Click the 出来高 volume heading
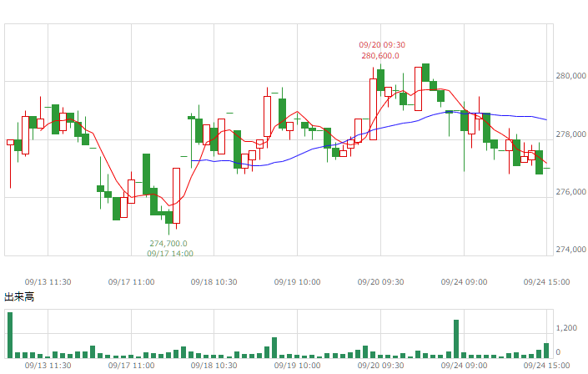This screenshot has width=588, height=374. (19, 297)
